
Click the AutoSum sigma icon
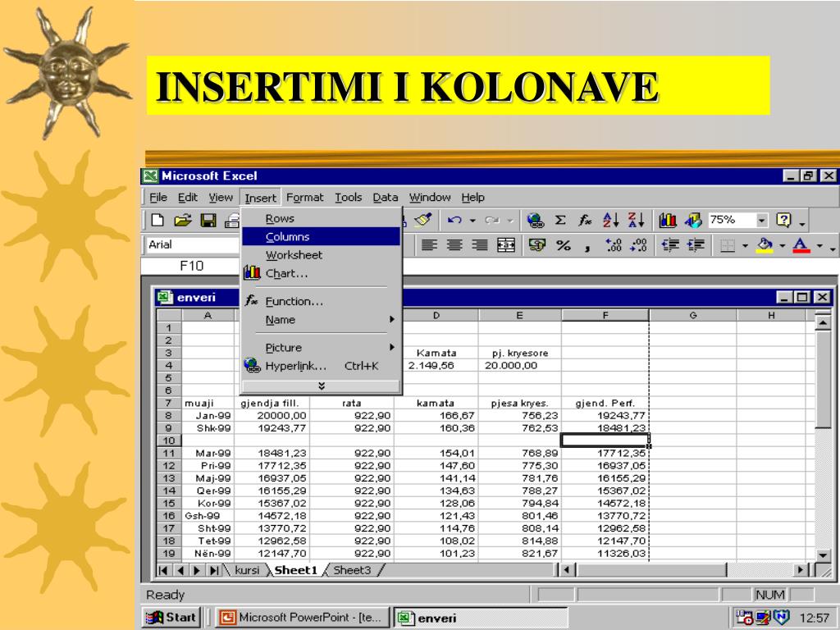click(x=560, y=220)
